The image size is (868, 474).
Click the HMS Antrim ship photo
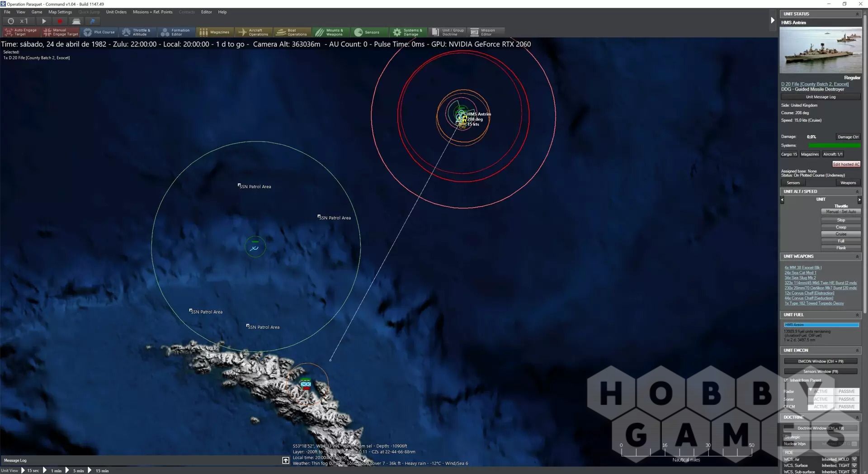[821, 50]
